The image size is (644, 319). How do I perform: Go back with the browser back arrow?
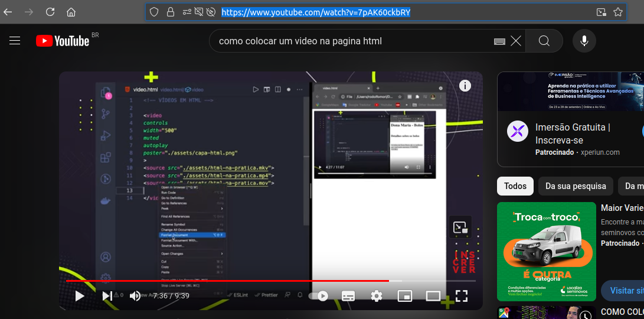(x=8, y=12)
